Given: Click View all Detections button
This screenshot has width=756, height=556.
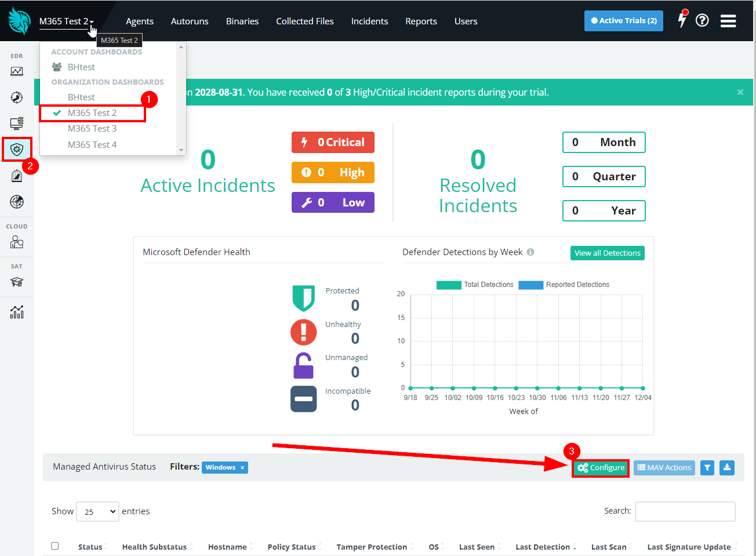Looking at the screenshot, I should (x=608, y=253).
